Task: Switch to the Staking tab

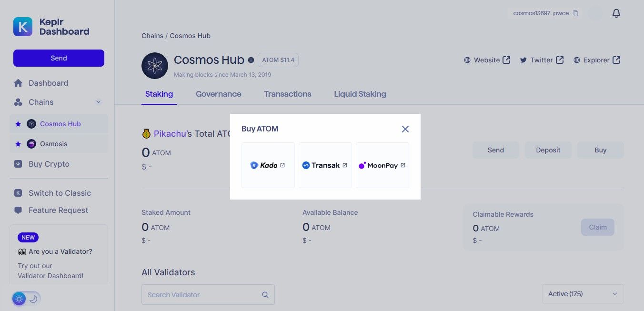Action: pyautogui.click(x=159, y=94)
